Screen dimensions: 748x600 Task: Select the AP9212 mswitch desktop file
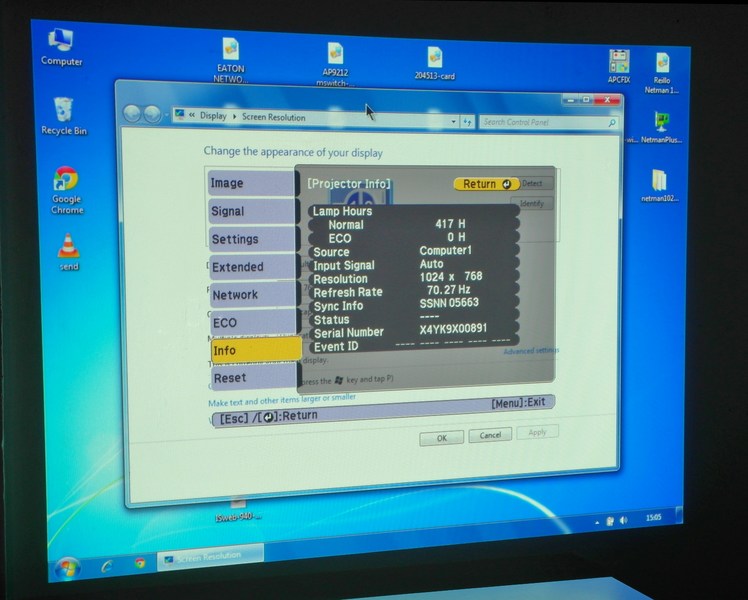click(335, 64)
